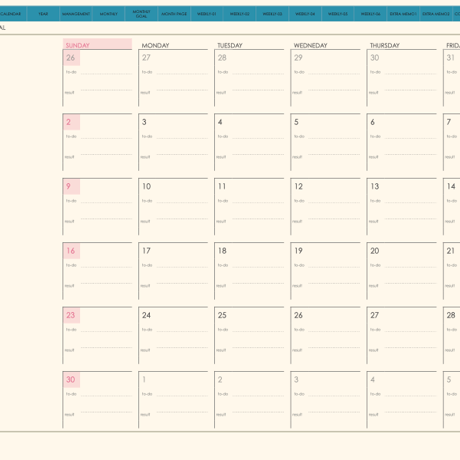Open the MONTHLY GOAL tab
Viewport: 460px width, 460px height.
[141, 14]
